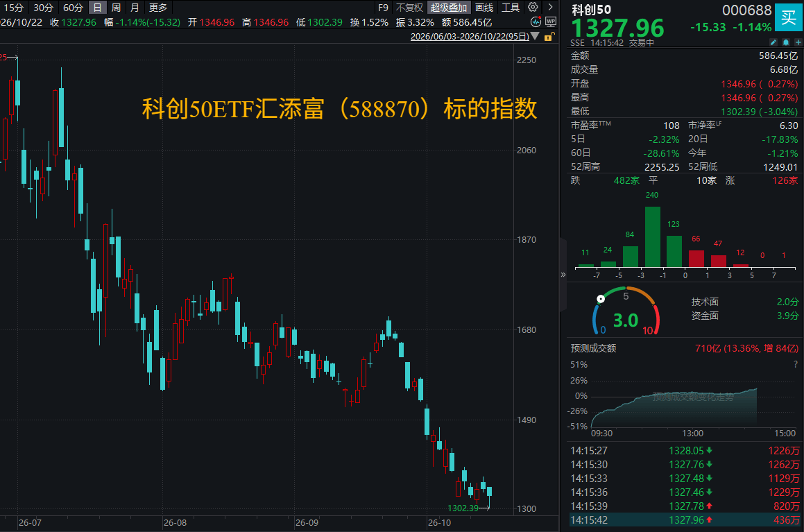Viewport: 804px width, 532px height.
Task: Add to watchlist with the plus icon
Action: tap(798, 42)
